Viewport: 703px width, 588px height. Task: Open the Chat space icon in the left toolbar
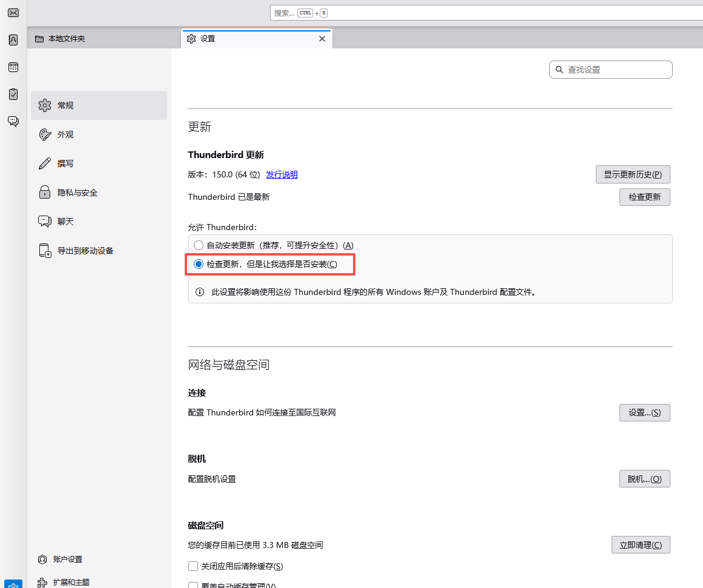coord(13,121)
